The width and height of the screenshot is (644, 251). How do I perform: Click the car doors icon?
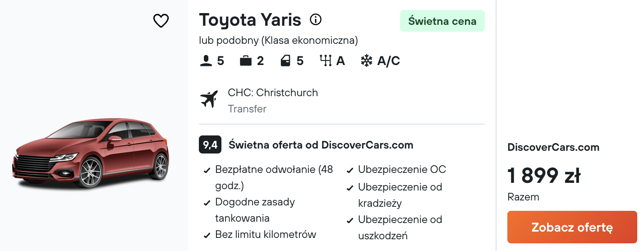click(285, 61)
